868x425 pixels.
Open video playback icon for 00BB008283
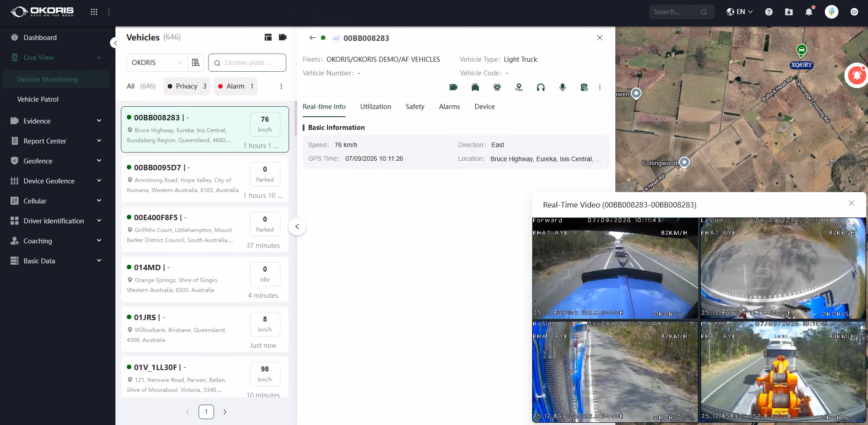pyautogui.click(x=497, y=87)
